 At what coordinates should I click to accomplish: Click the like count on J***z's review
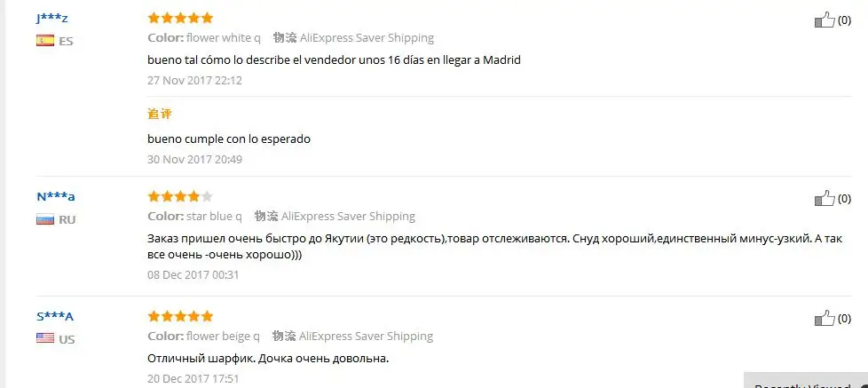pos(844,20)
